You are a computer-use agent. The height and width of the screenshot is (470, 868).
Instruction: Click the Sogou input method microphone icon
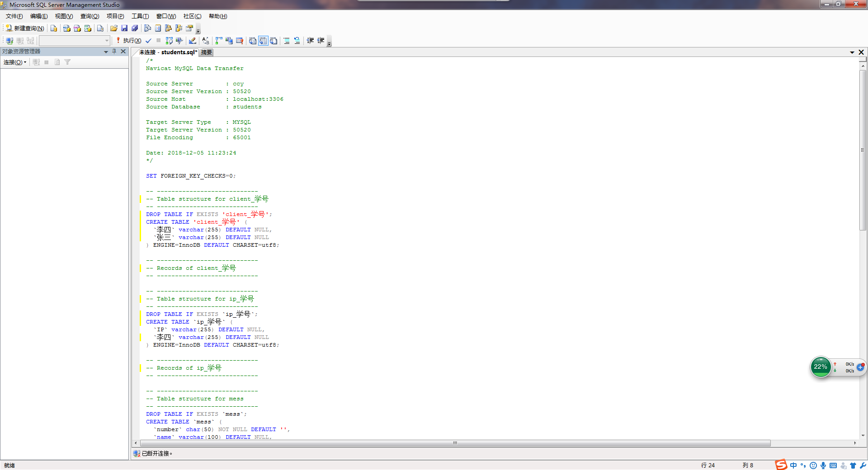pyautogui.click(x=823, y=465)
